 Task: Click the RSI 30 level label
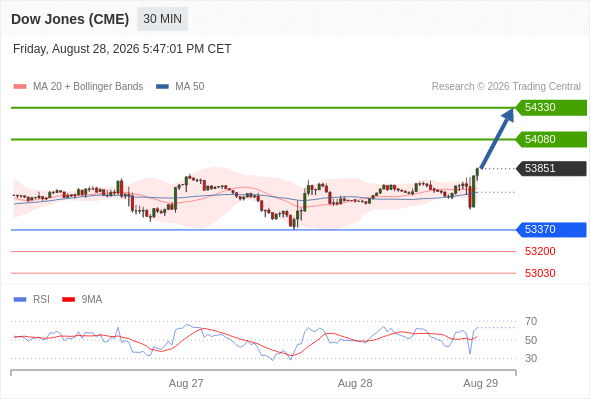(531, 358)
